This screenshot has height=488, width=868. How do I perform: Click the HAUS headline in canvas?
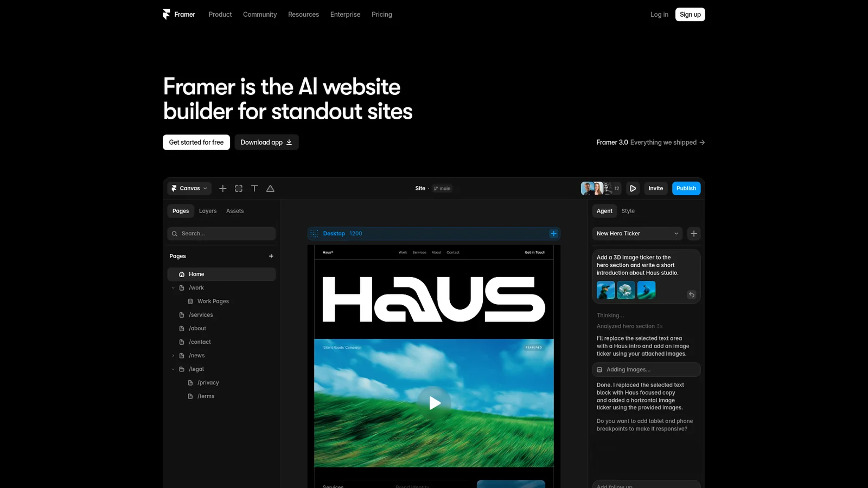(x=434, y=299)
